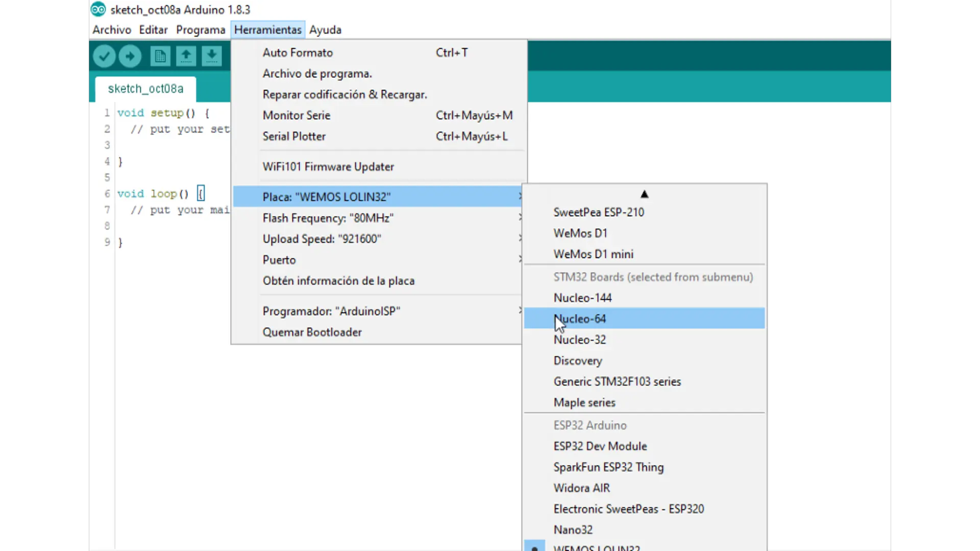Select Archivo de programa menu entry
Viewport: 980px width, 551px height.
(x=379, y=73)
